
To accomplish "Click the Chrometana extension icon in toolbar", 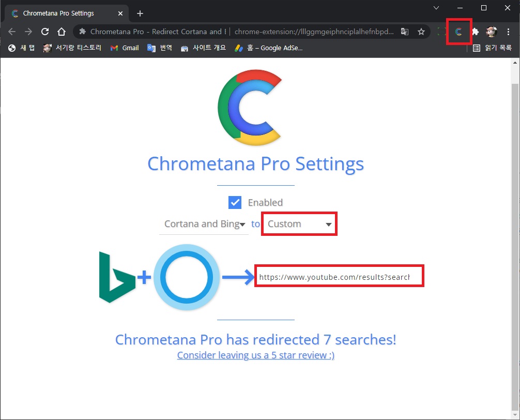I will click(458, 32).
